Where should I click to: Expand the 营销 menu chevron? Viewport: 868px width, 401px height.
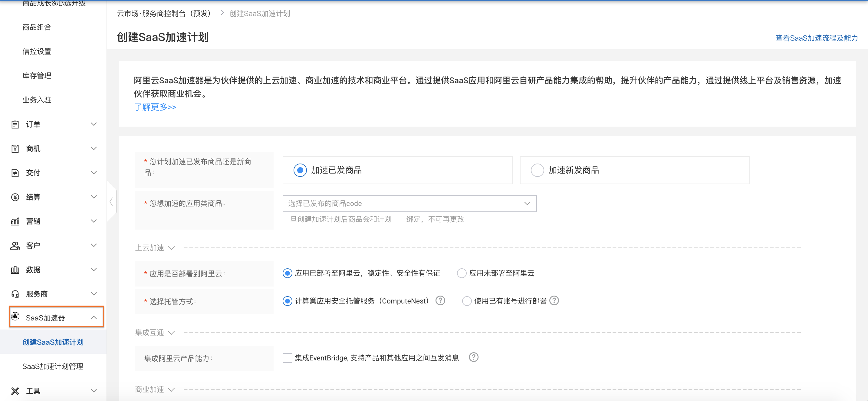94,222
